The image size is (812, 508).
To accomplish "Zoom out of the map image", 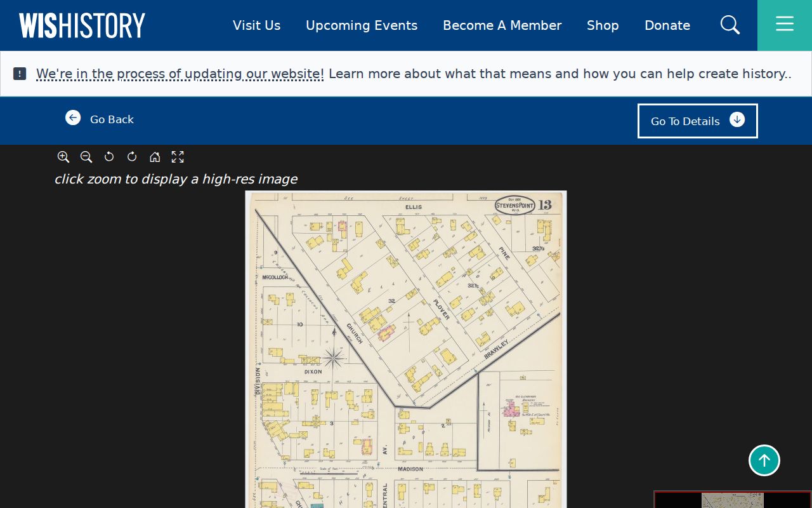I will click(x=86, y=157).
